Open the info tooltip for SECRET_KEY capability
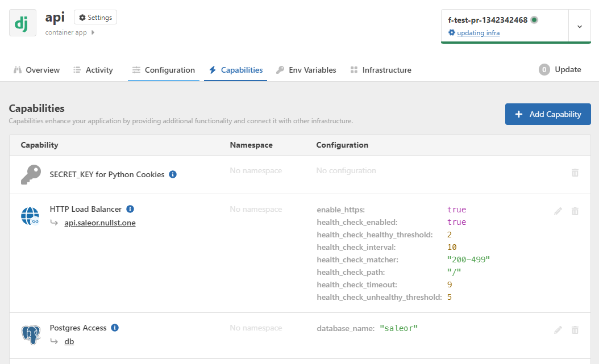 (173, 174)
